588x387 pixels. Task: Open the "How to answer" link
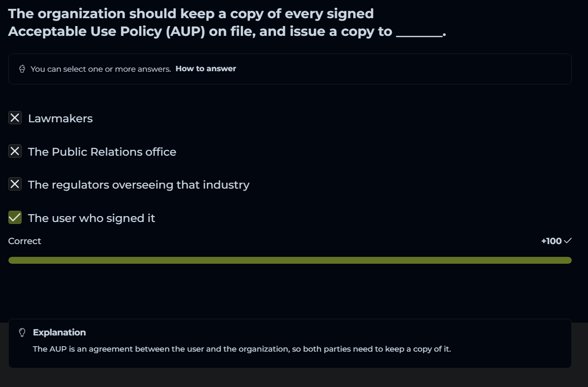(x=206, y=69)
